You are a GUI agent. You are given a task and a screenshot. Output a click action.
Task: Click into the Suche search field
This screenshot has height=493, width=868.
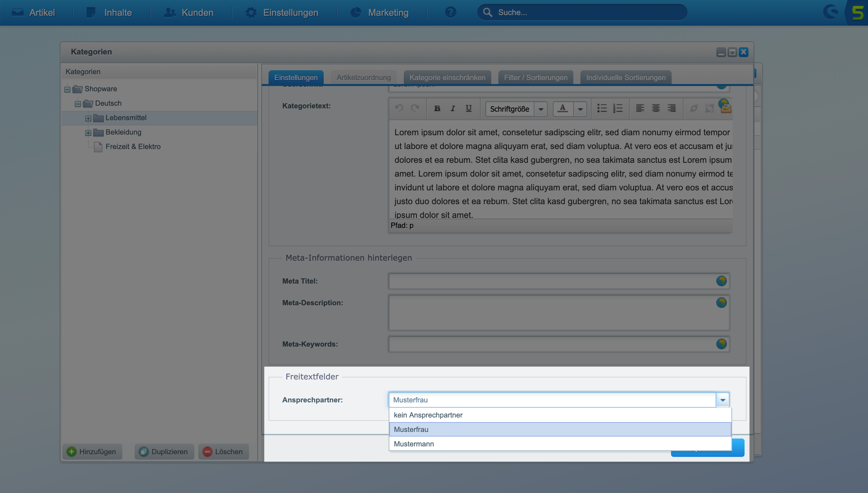582,12
